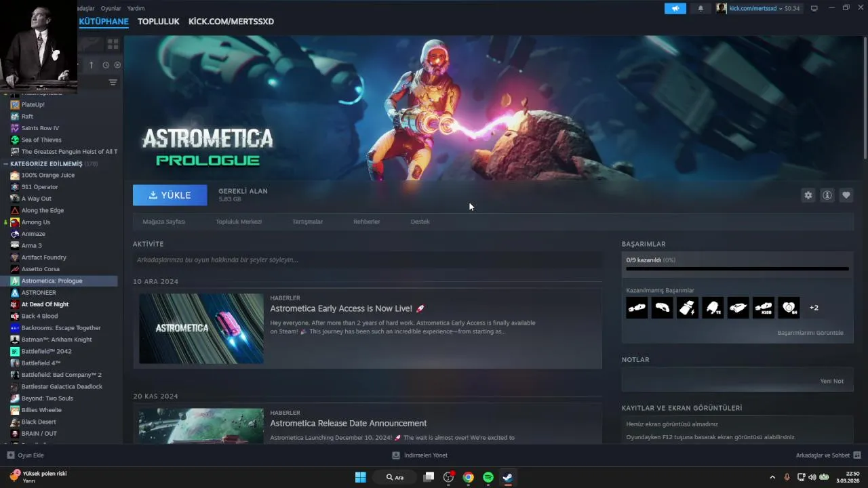Filter ready-to-play games icon
This screenshot has height=488, width=868.
click(x=117, y=65)
